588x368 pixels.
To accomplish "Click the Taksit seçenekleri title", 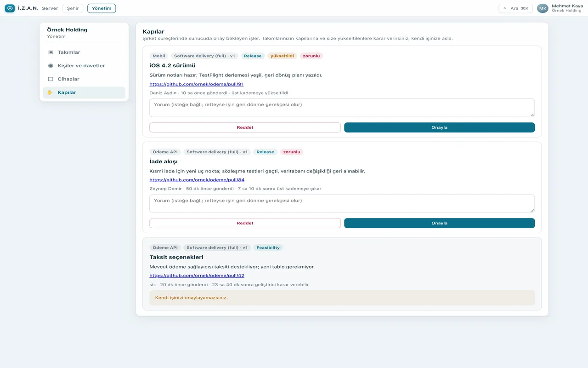I will click(x=176, y=257).
